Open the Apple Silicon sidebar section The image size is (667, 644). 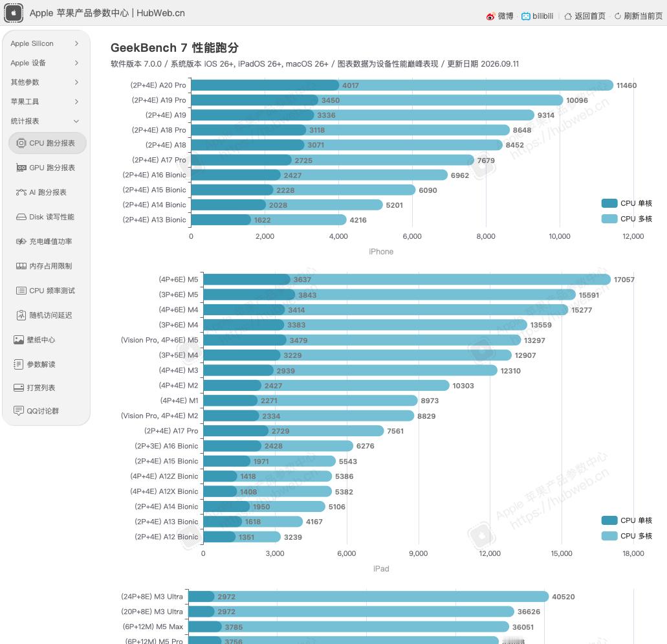(x=45, y=43)
